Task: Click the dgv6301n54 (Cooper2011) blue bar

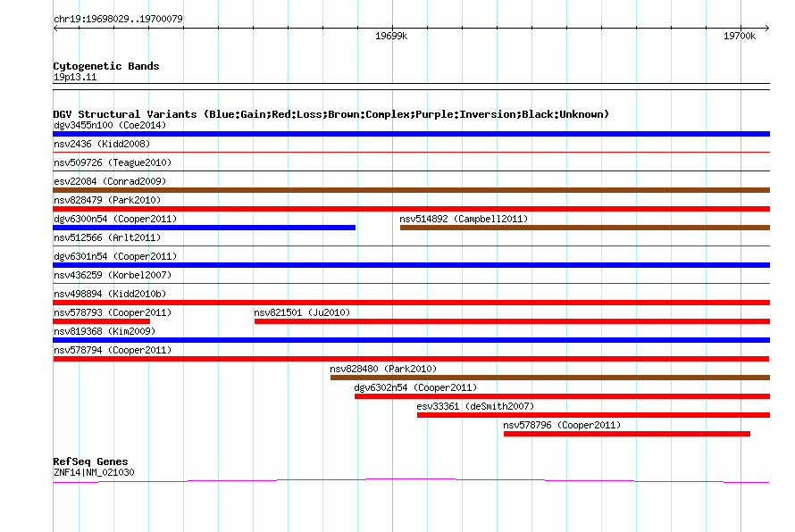Action: point(411,265)
